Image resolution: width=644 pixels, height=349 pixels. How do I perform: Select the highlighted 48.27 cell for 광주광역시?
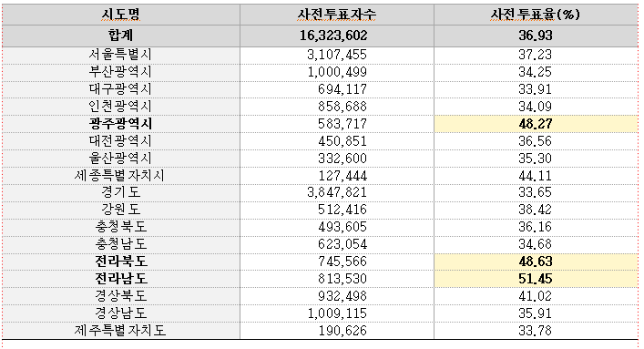tap(536, 124)
